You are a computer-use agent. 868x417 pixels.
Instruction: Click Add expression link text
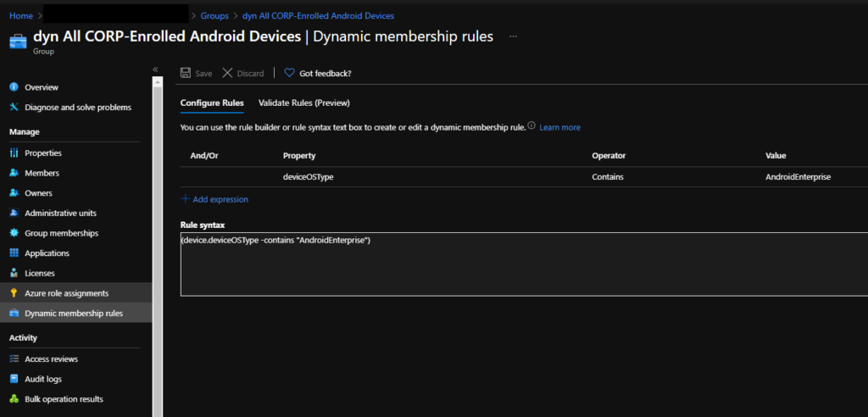click(x=220, y=199)
